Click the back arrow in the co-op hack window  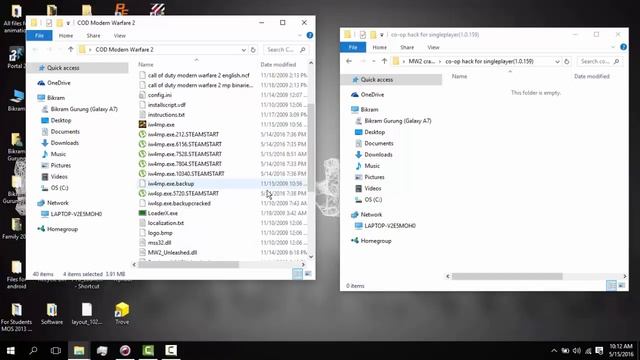point(349,61)
